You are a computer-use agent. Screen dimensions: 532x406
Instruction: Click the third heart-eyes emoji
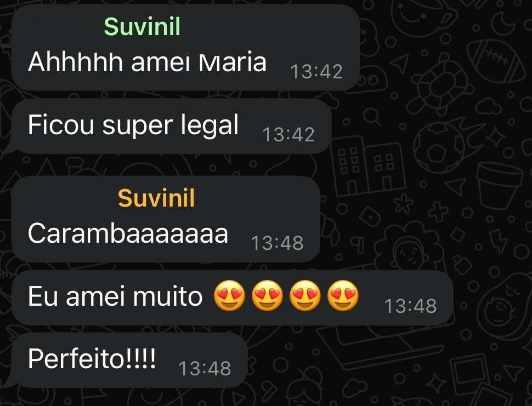tap(305, 295)
